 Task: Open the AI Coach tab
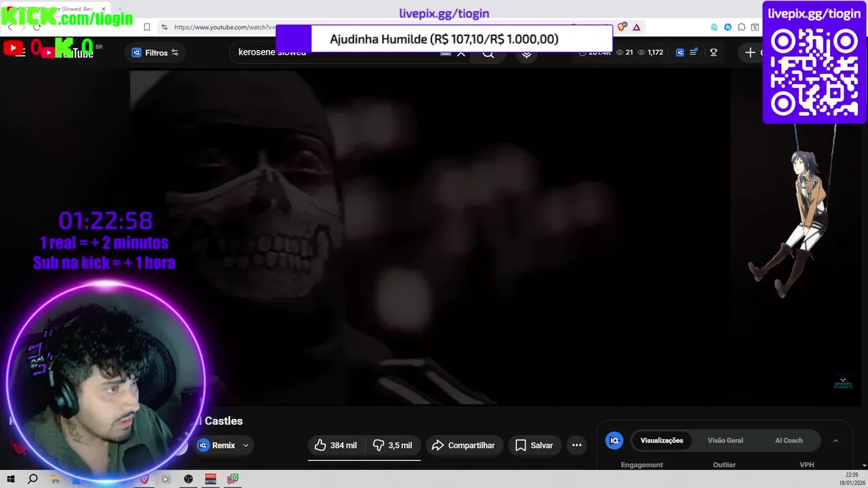[x=789, y=441]
